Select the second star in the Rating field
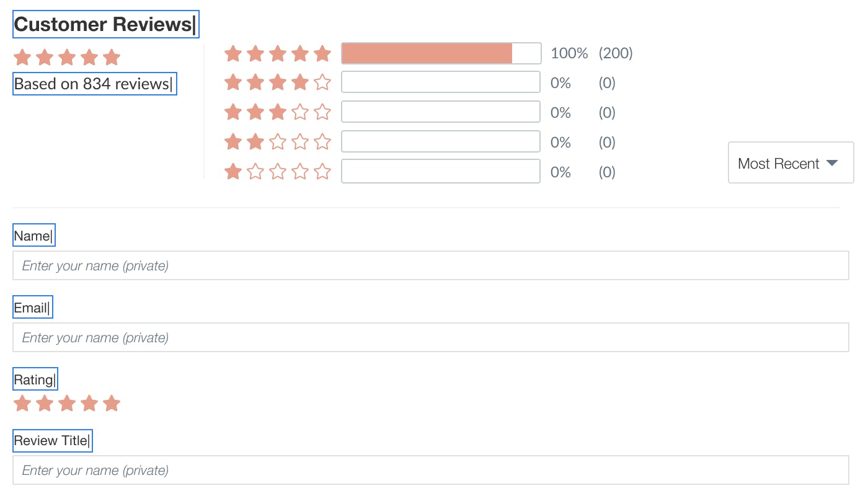Screen dimensions: 868x496 [x=45, y=404]
